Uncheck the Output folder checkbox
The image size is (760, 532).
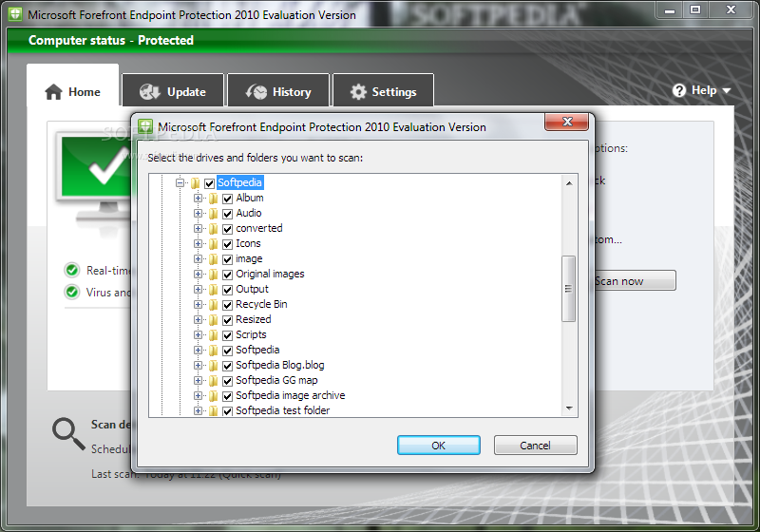[227, 290]
